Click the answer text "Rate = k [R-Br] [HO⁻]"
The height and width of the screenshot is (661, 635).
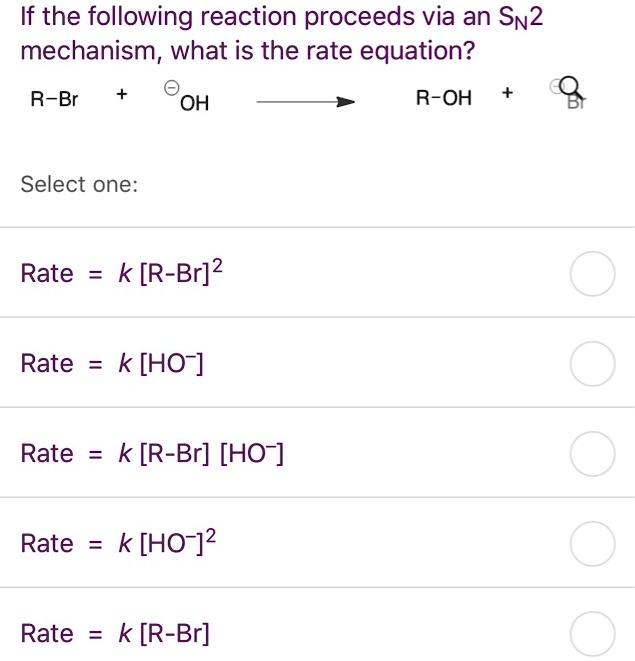[x=152, y=453]
